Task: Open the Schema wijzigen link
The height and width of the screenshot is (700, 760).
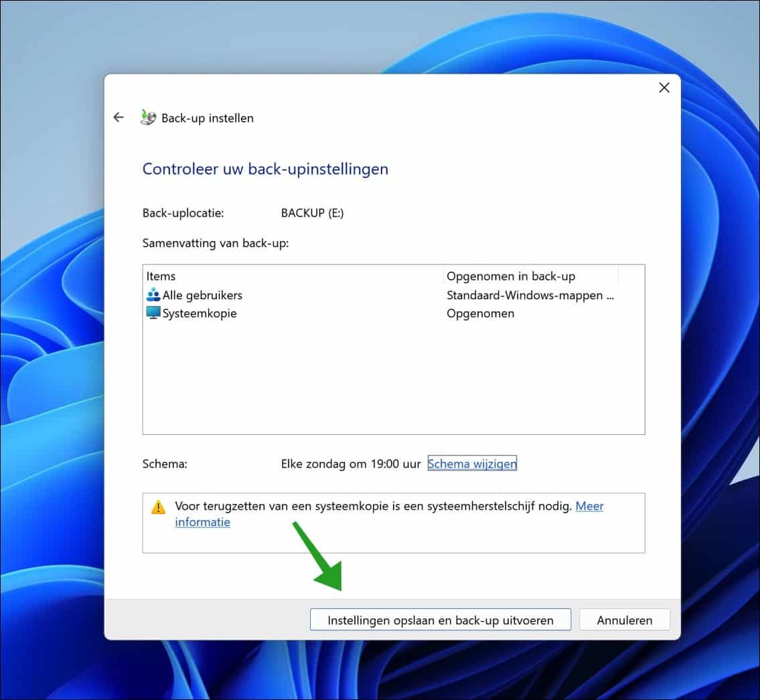Action: (472, 463)
